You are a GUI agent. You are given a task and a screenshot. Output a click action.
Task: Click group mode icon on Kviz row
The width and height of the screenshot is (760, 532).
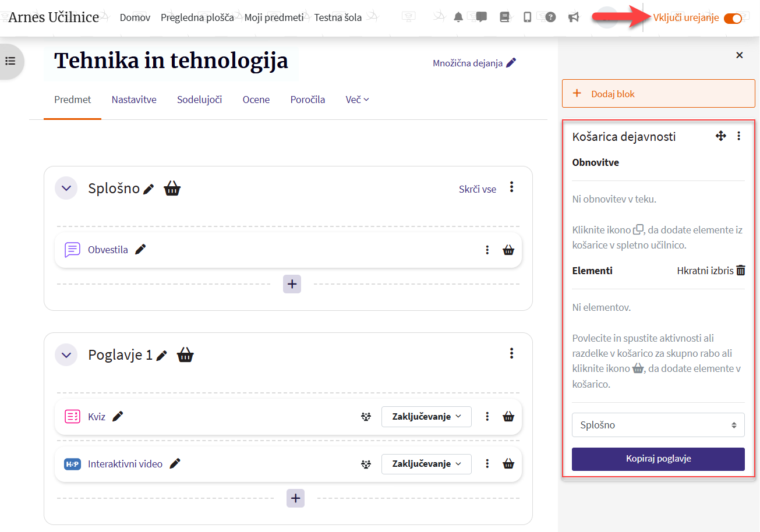(366, 416)
